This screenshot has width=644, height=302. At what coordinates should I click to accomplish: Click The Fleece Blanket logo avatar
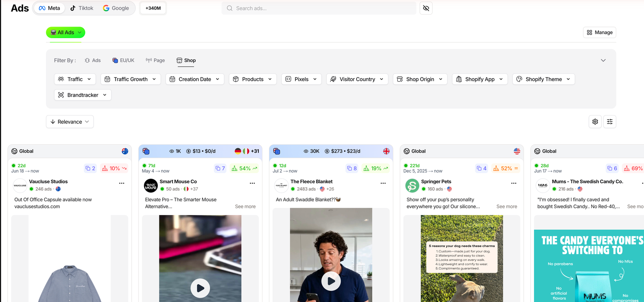[x=281, y=186]
